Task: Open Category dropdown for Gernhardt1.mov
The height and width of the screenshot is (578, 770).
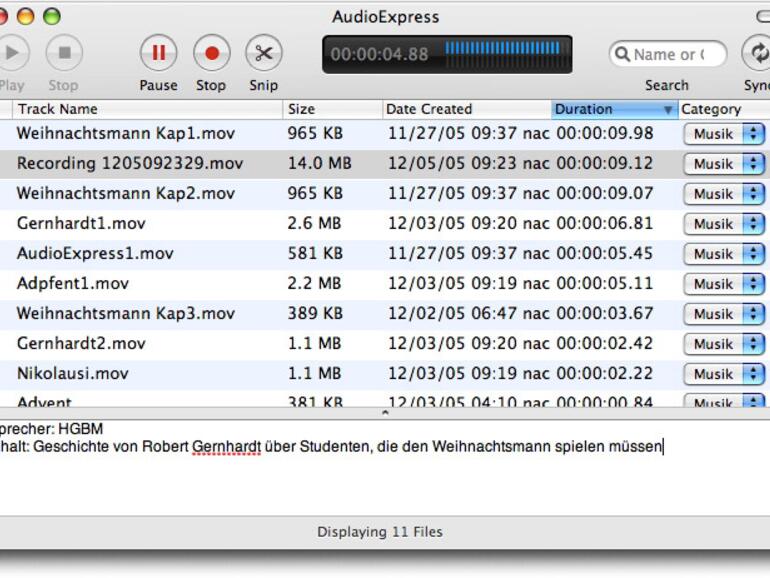Action: (724, 224)
